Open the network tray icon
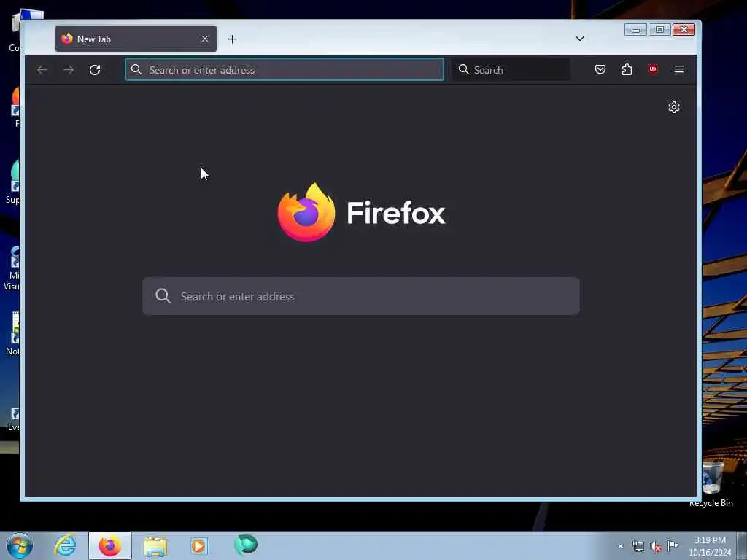Screen dimensions: 747x560 [638, 547]
